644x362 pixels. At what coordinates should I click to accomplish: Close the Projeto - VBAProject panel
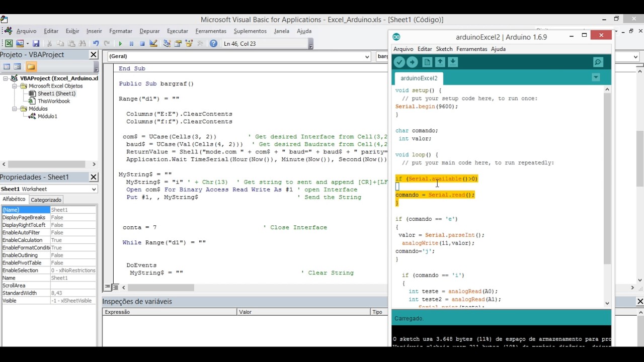point(94,54)
